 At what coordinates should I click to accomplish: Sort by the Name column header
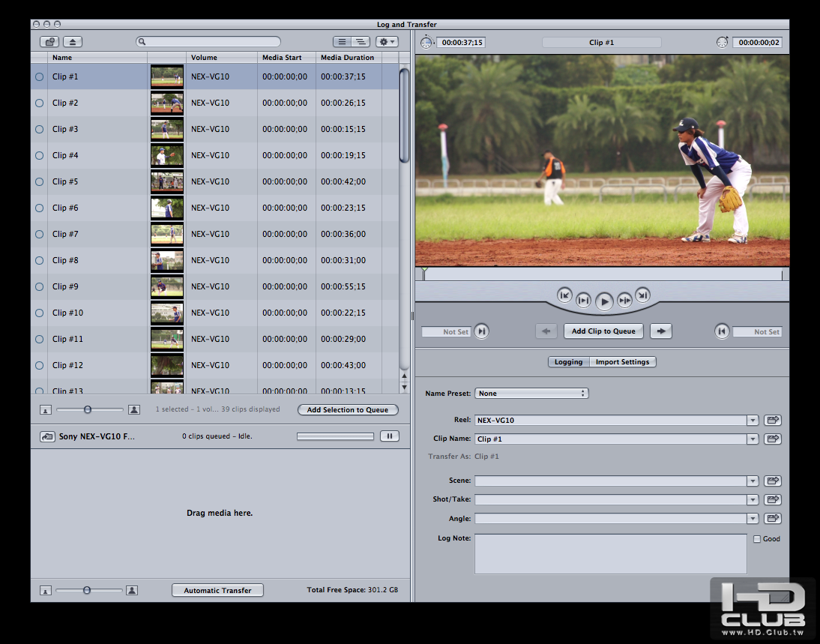pos(97,58)
